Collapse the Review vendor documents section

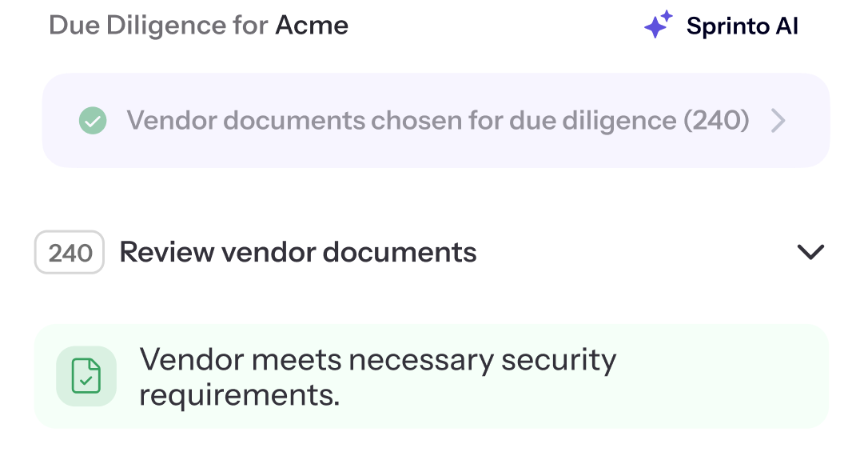click(810, 251)
